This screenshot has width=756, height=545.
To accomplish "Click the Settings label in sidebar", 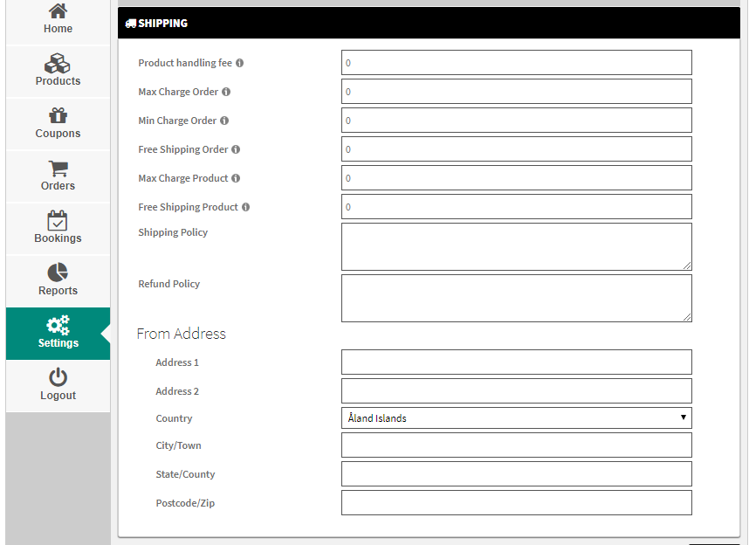I will [58, 343].
